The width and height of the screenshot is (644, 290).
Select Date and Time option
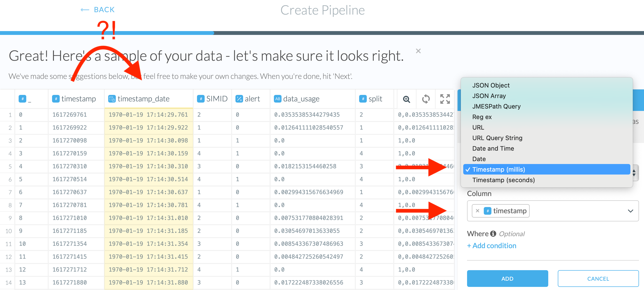493,148
